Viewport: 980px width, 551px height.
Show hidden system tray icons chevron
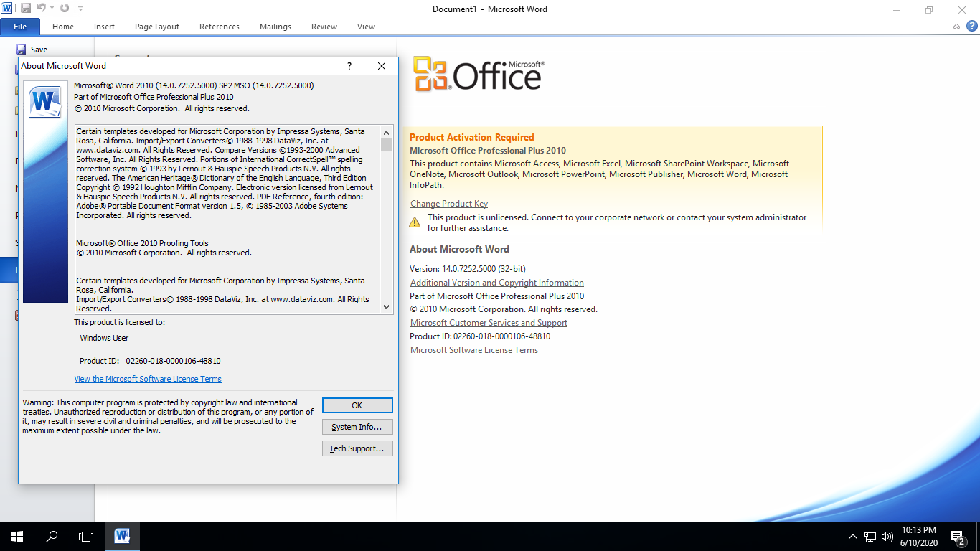(x=853, y=537)
